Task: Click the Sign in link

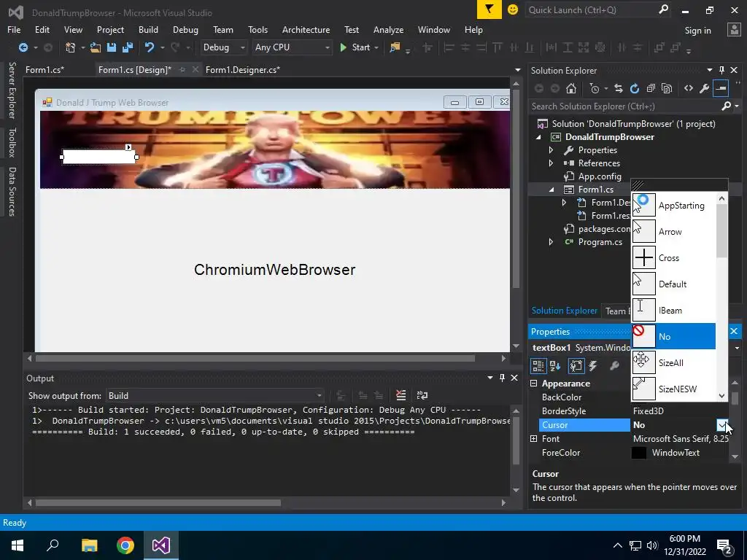Action: pos(697,31)
